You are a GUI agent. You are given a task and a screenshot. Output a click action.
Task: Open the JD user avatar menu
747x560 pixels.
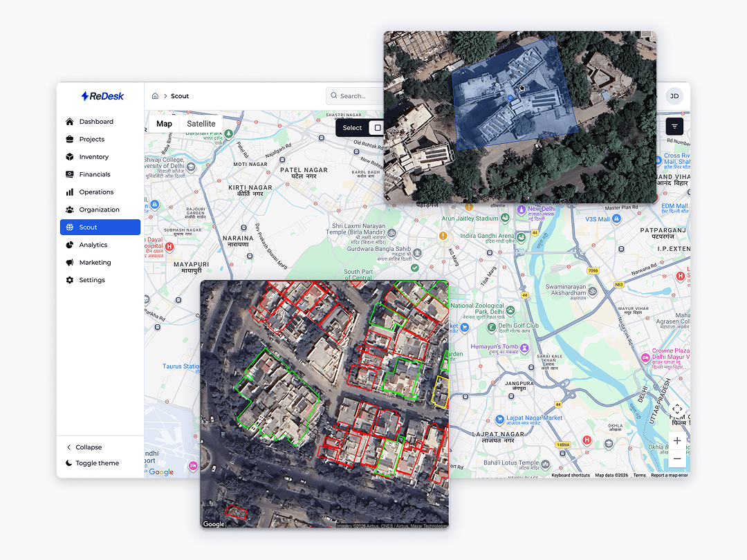(674, 95)
